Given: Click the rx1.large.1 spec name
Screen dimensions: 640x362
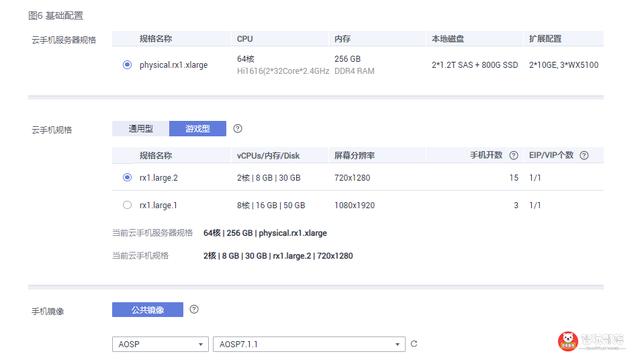Looking at the screenshot, I should pos(158,205).
